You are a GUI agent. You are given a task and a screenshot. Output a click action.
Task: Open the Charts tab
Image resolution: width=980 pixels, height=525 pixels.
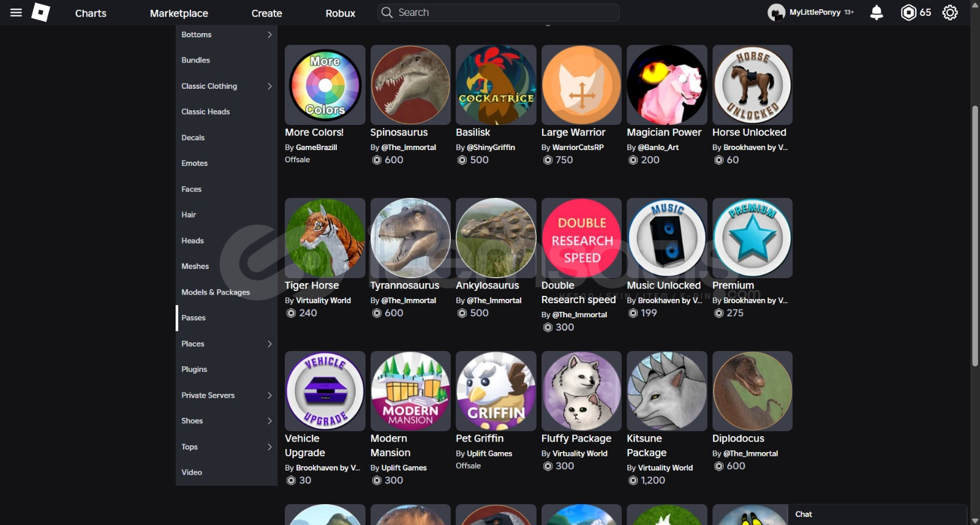point(91,13)
